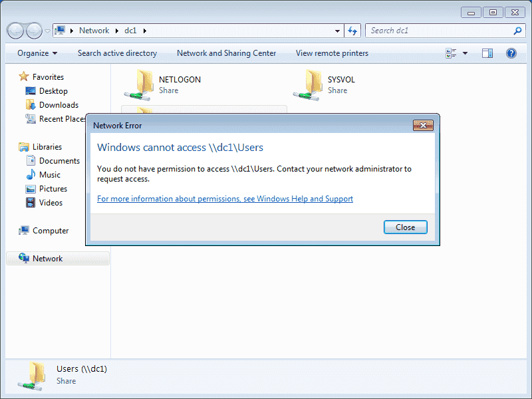Select the Pictures library icon
The image size is (532, 399).
coord(29,188)
